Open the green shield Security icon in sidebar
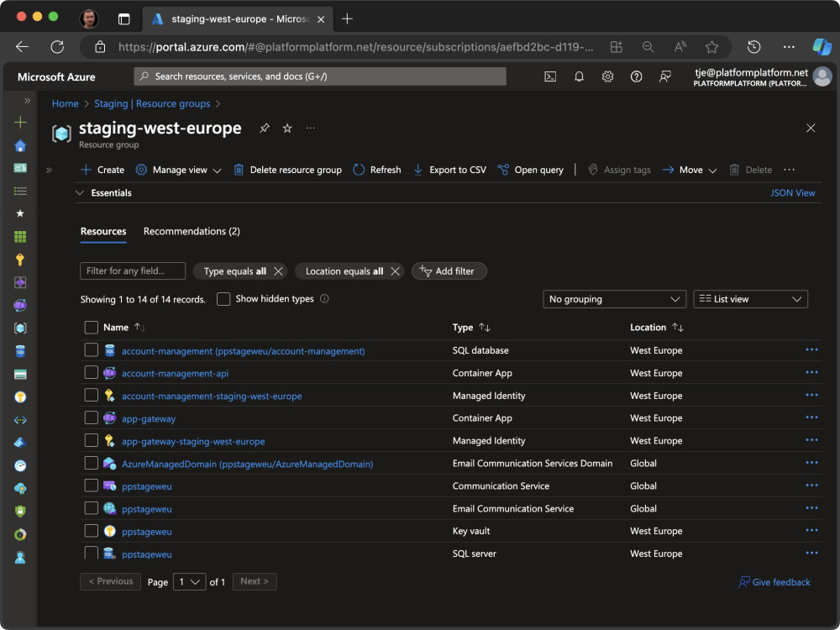This screenshot has width=840, height=630. click(20, 512)
